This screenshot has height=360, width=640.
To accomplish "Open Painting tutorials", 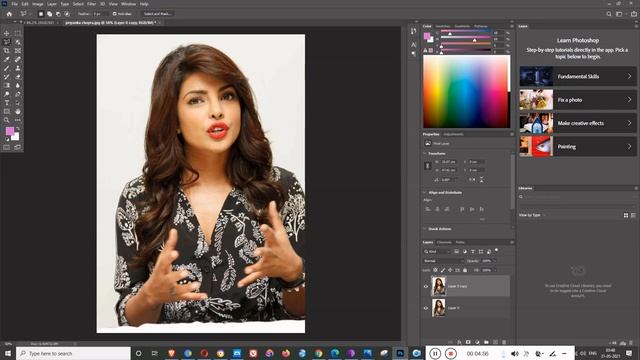I will coord(578,147).
